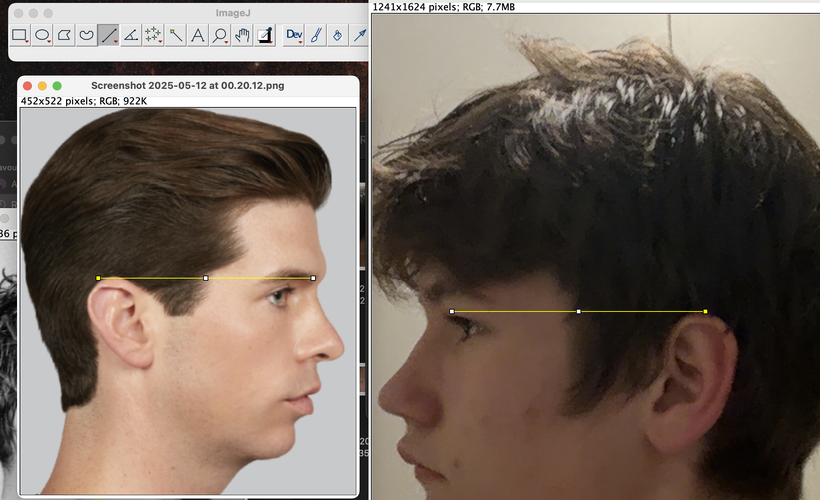
Task: Choose the Polygon selection tool
Action: click(65, 36)
